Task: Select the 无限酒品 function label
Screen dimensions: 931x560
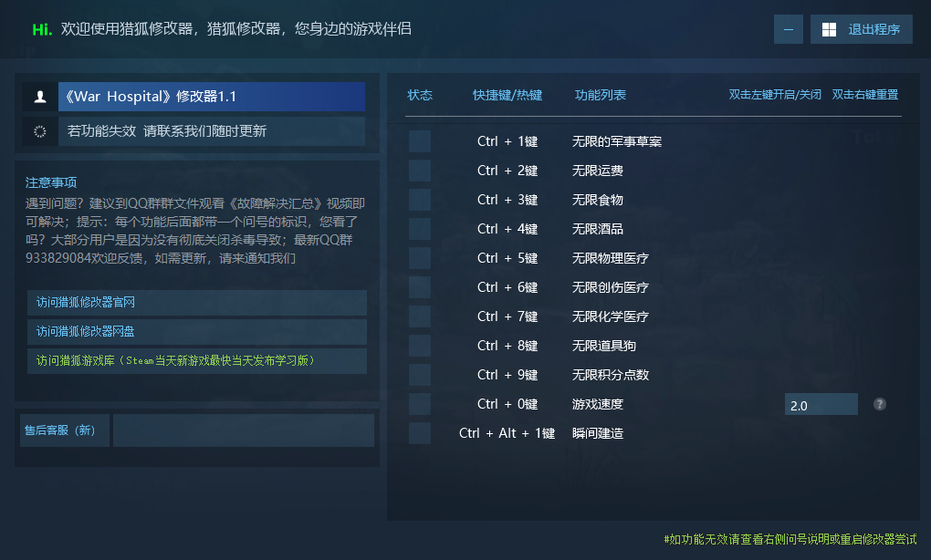Action: 597,228
